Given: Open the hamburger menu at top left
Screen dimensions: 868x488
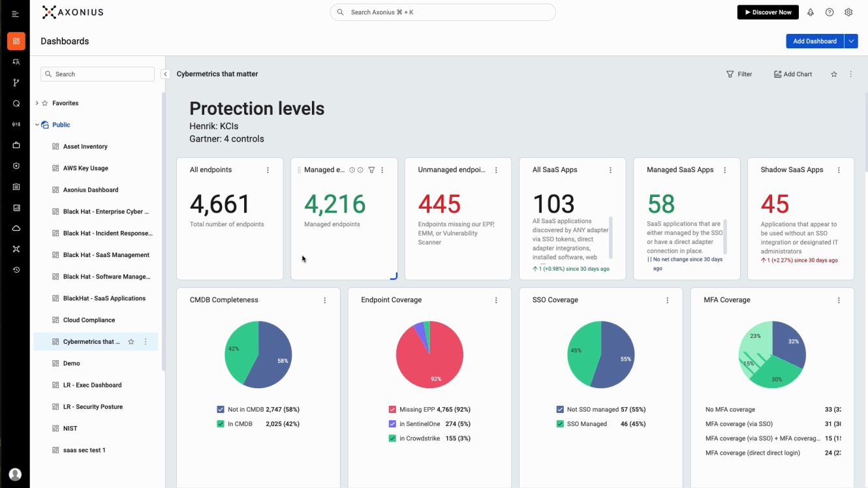Looking at the screenshot, I should point(16,14).
